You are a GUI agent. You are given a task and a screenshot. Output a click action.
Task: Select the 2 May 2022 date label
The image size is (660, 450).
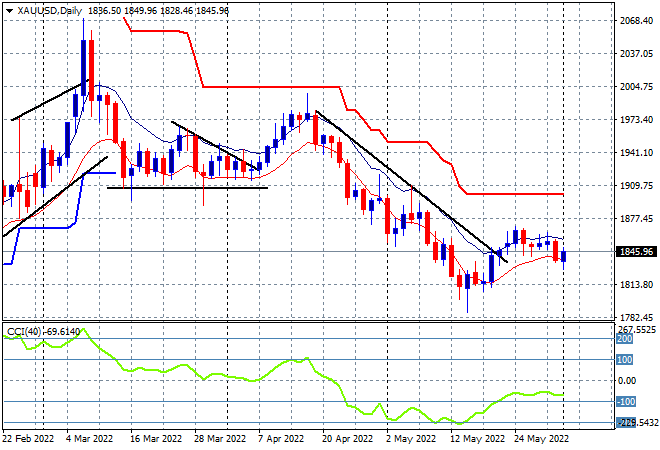pyautogui.click(x=410, y=439)
